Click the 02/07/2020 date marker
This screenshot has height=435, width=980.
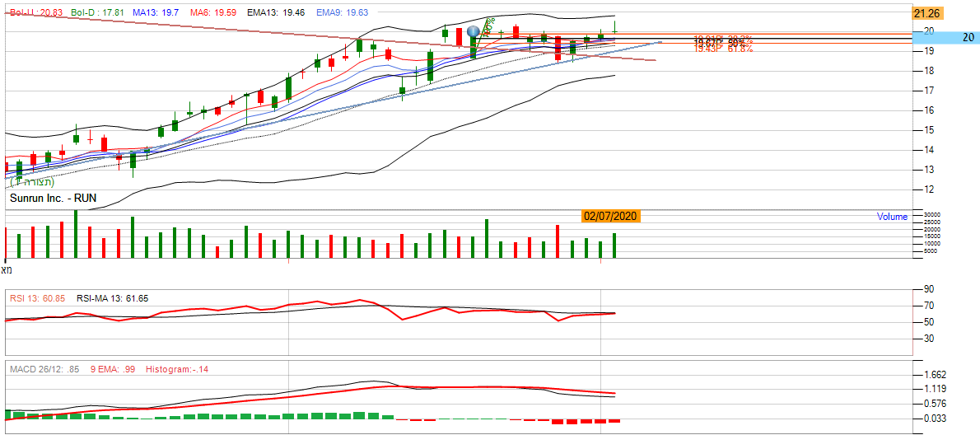pyautogui.click(x=609, y=216)
